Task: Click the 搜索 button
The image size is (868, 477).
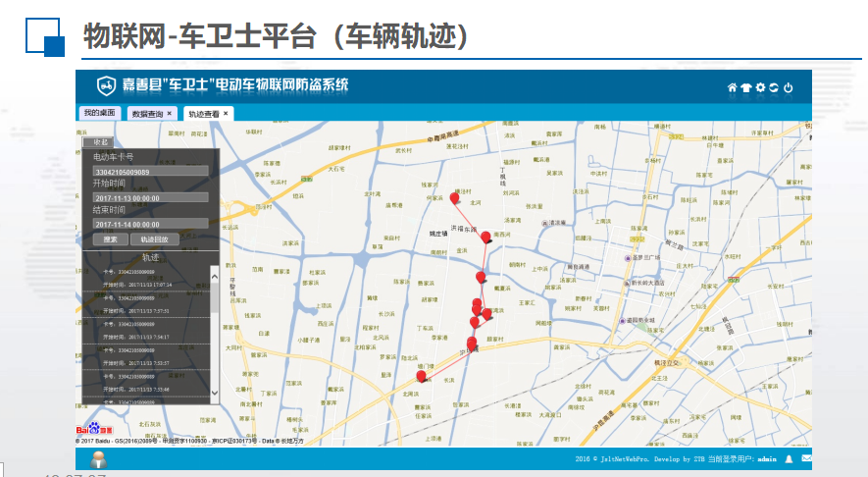Action: point(110,239)
